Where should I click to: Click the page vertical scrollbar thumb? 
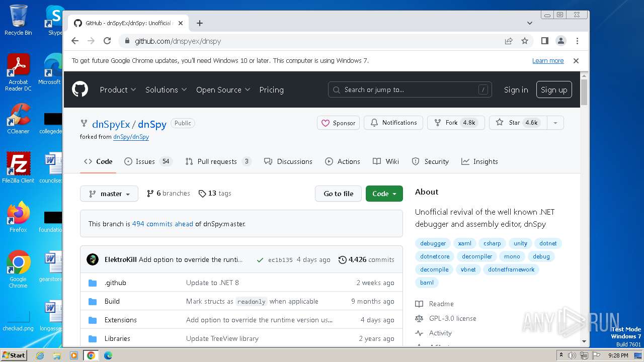coord(584,92)
